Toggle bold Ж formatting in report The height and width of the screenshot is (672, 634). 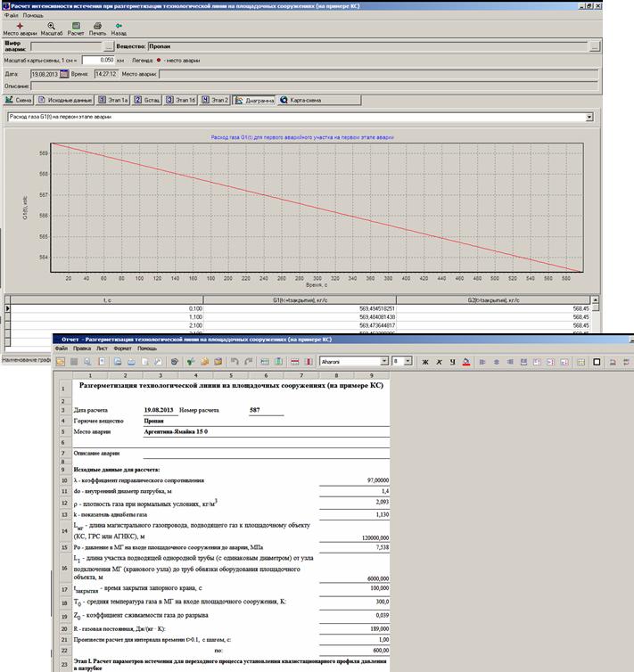[425, 362]
